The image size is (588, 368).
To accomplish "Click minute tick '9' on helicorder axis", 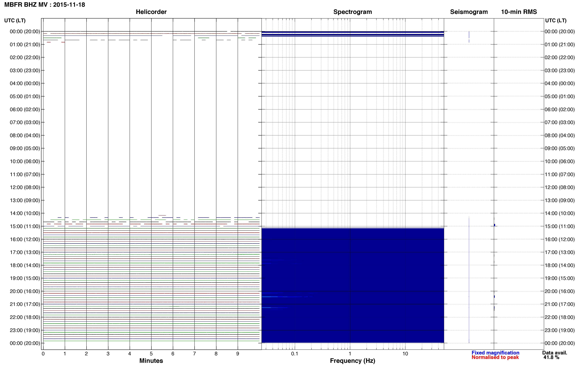I will (238, 354).
